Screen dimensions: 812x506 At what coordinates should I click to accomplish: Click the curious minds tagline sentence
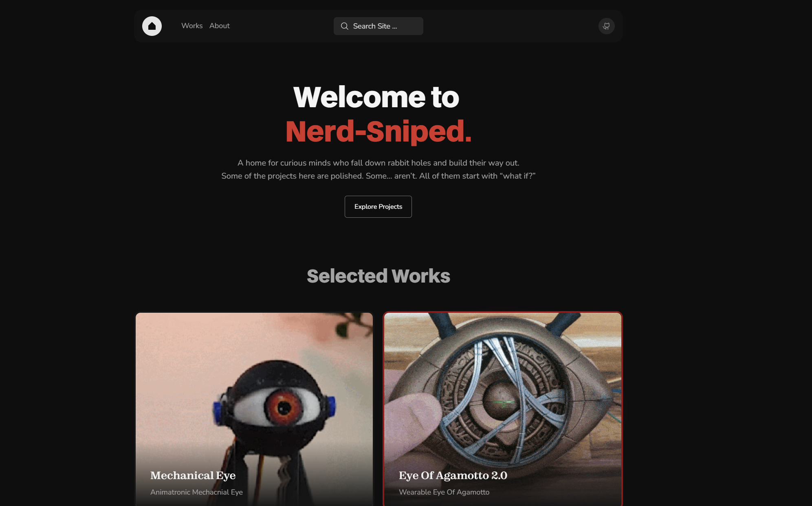pyautogui.click(x=378, y=163)
